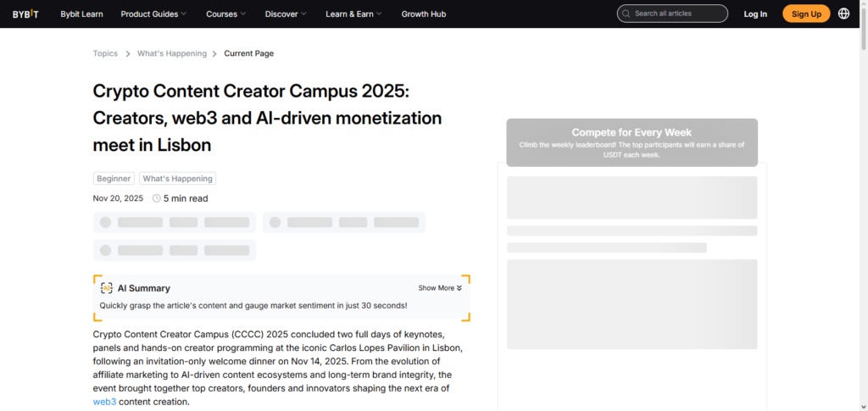Go to Topics breadcrumb
The image size is (868, 411).
point(105,53)
